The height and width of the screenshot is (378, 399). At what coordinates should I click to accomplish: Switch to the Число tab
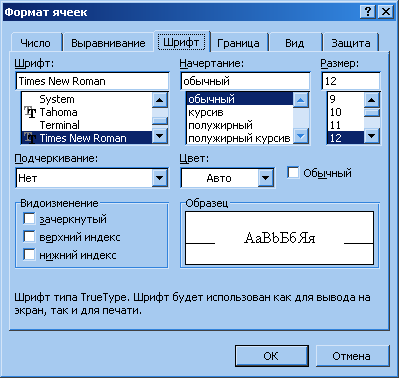tap(36, 43)
